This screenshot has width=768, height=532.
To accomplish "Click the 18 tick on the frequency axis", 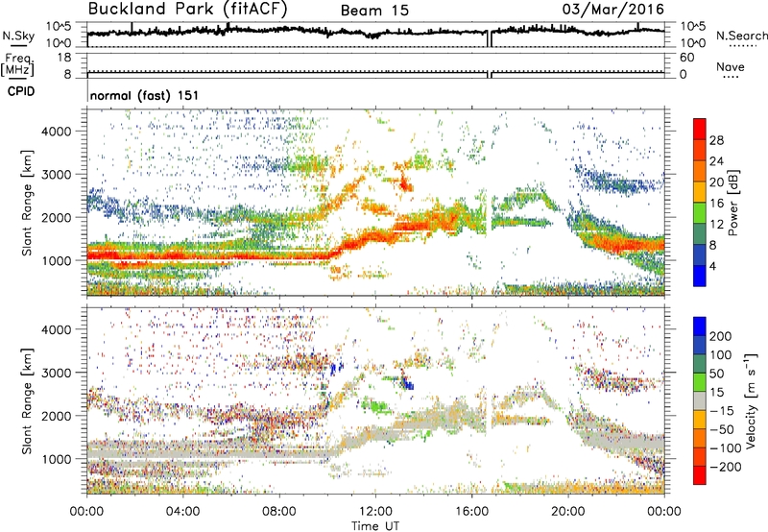I will [x=64, y=58].
